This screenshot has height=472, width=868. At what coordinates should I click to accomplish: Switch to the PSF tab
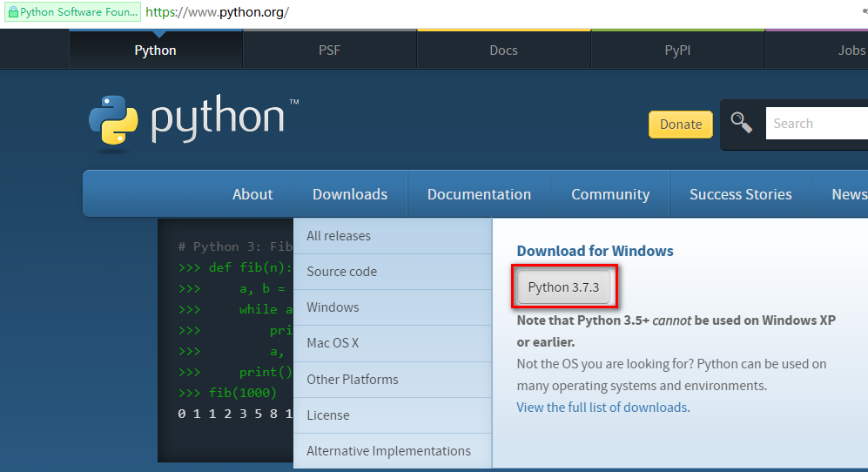329,50
